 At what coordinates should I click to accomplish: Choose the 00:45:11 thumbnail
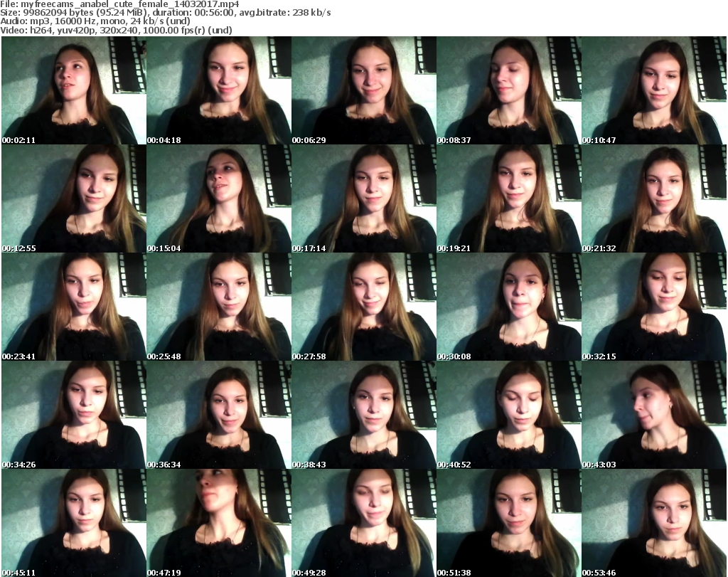74,523
